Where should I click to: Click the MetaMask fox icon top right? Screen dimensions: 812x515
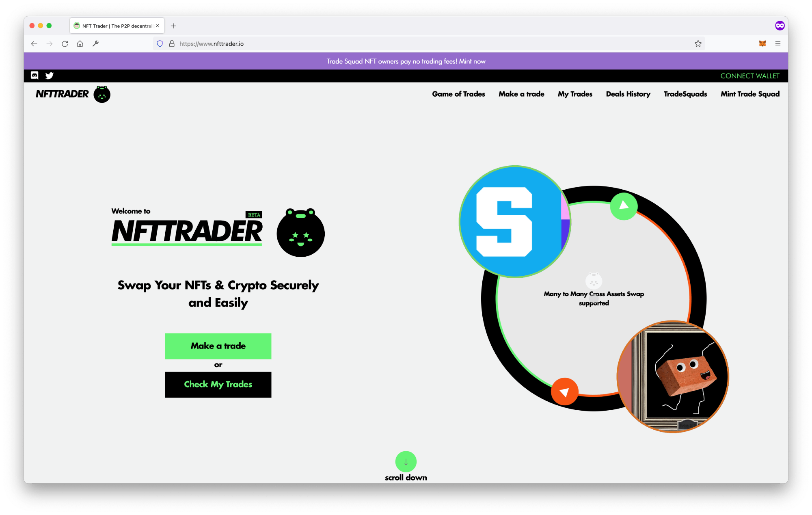pyautogui.click(x=763, y=43)
